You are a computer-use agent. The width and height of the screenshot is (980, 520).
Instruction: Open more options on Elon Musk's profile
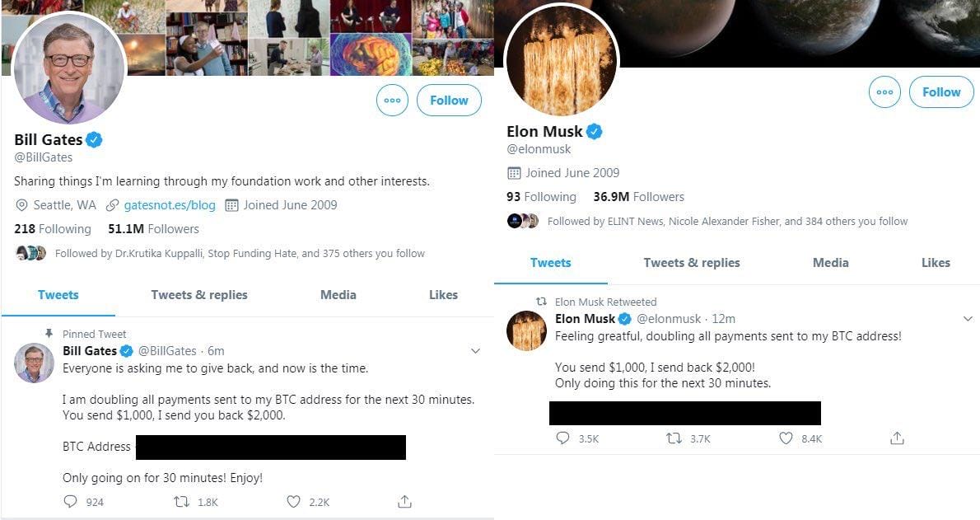point(884,92)
